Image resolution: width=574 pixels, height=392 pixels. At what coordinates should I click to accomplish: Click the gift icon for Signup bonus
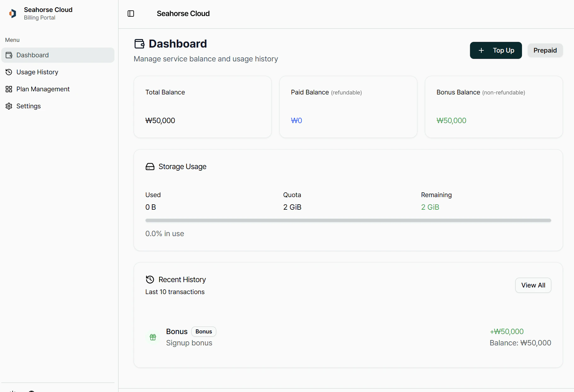(x=153, y=337)
